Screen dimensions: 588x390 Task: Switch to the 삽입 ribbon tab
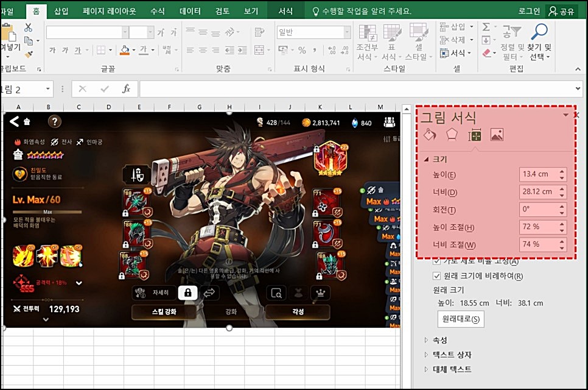tap(61, 11)
